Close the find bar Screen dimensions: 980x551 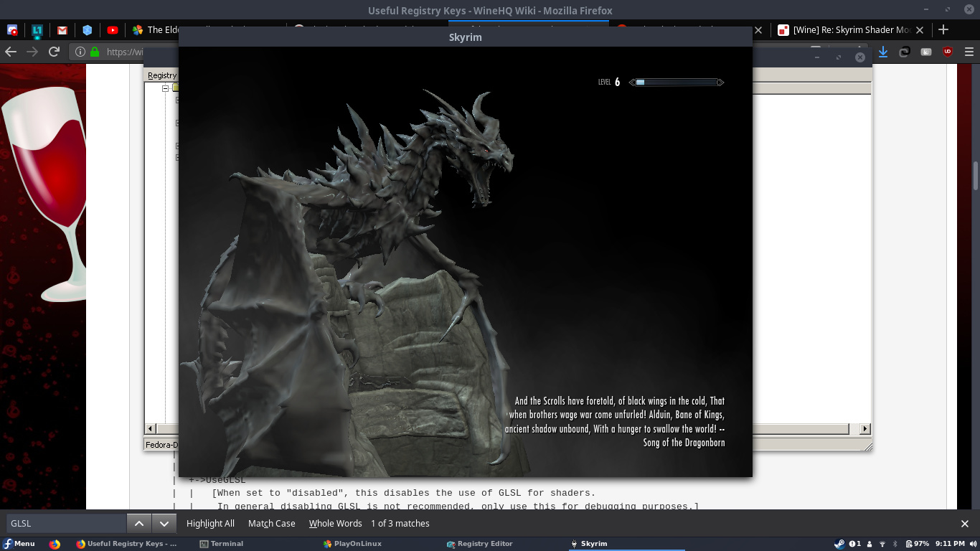click(x=965, y=524)
